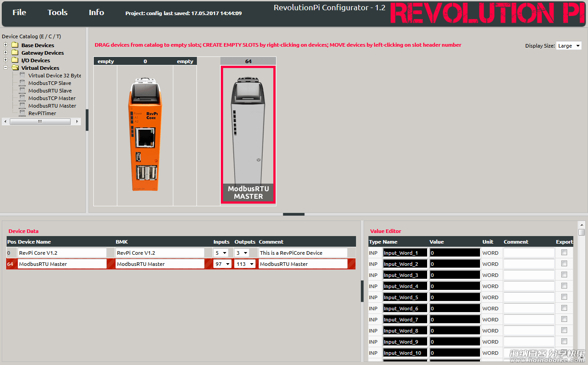Check Export box for Input_Word_1
Screen dimensions: 588x365
point(564,252)
